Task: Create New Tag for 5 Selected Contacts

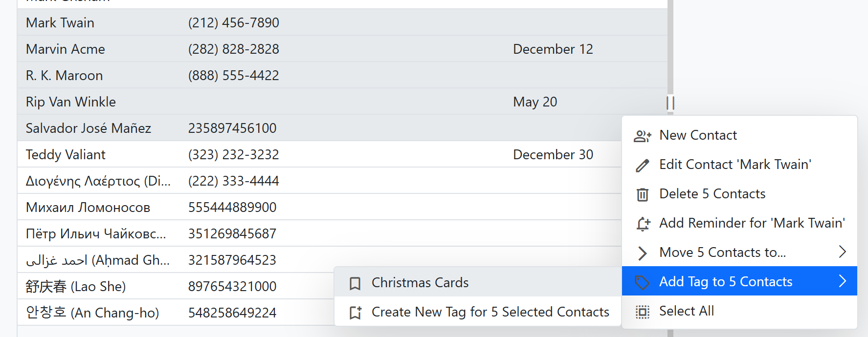Action: (x=490, y=312)
